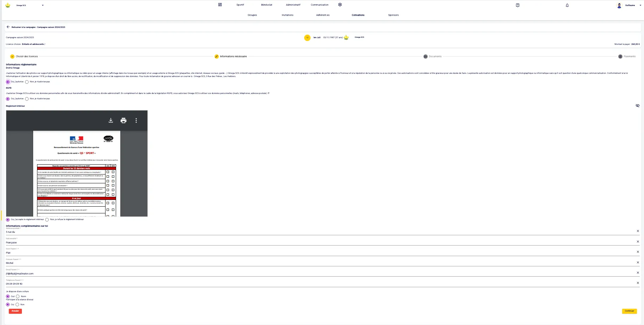Print the règlement intérieur PDF
The image size is (644, 325).
124,120
